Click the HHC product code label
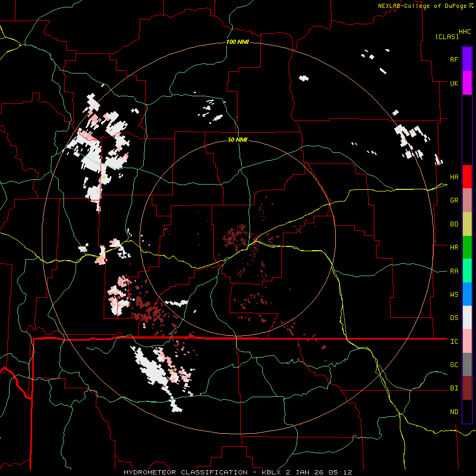The width and height of the screenshot is (476, 476). (465, 32)
